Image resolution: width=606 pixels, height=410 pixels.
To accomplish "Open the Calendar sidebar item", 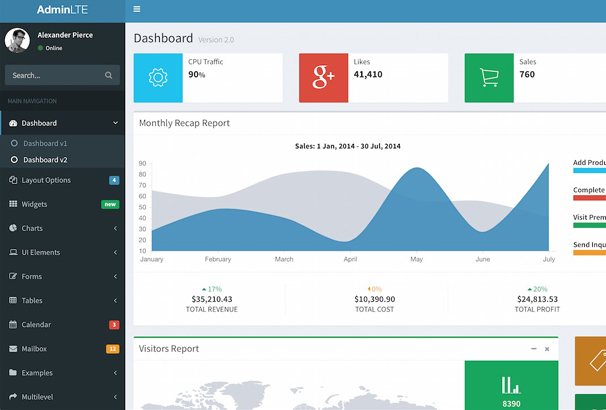I will 38,324.
